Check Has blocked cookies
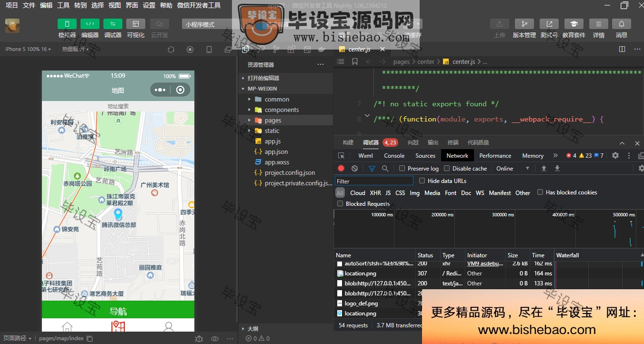The height and width of the screenshot is (344, 644). pos(540,192)
